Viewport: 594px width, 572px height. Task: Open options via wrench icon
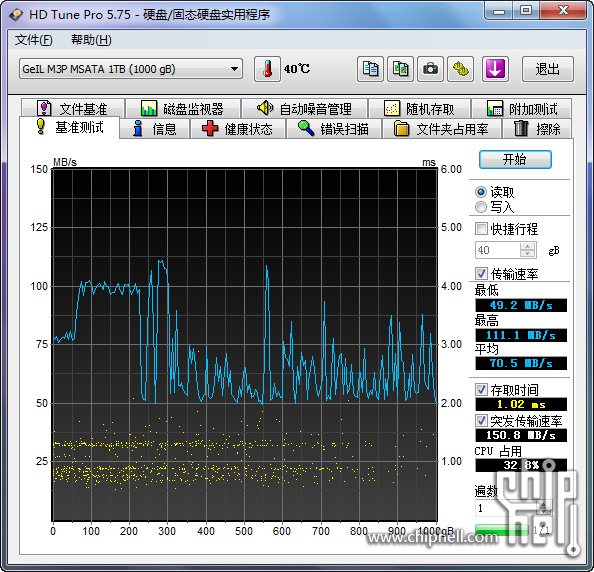pos(461,69)
